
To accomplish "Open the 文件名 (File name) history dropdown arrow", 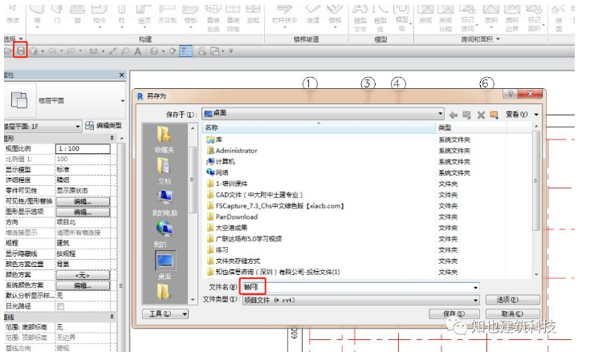I will click(x=475, y=288).
